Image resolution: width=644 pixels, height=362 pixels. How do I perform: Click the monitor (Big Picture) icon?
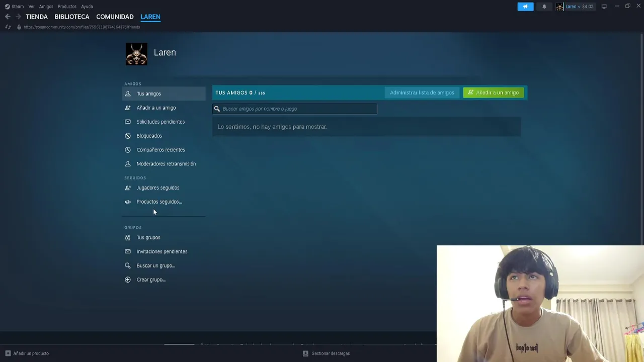[604, 7]
